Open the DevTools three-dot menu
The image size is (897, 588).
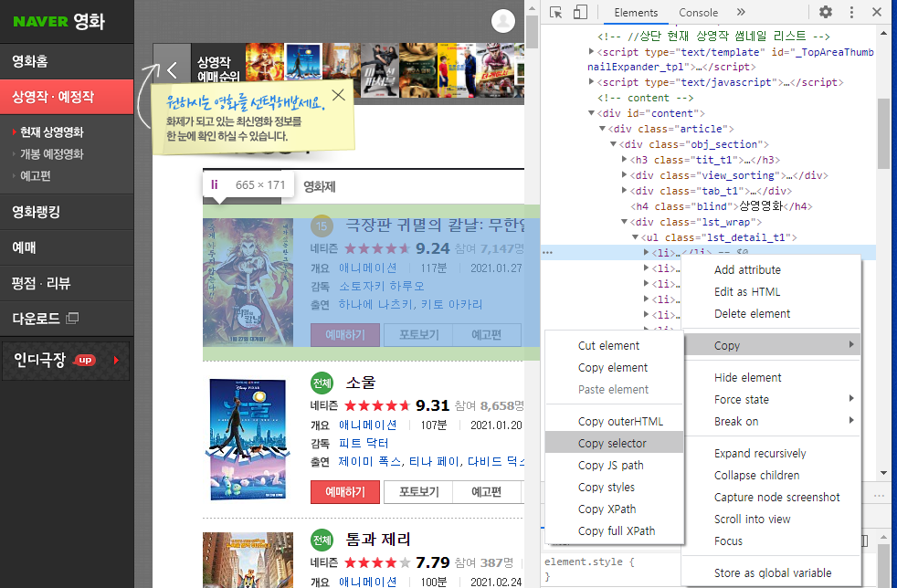pos(851,12)
